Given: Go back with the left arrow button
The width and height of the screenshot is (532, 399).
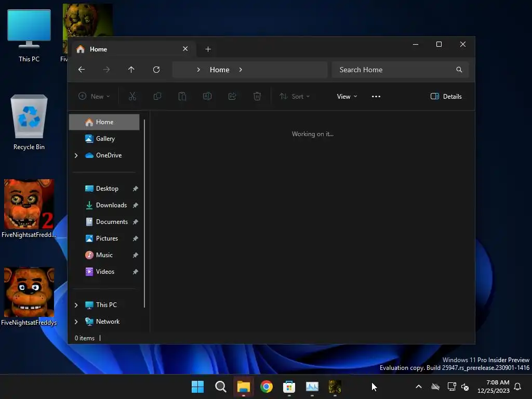Looking at the screenshot, I should tap(82, 70).
